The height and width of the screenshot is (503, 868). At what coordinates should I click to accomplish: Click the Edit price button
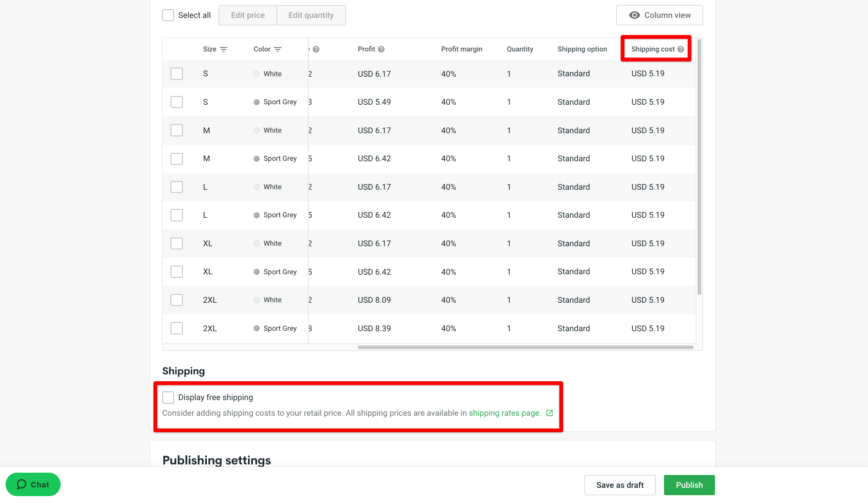coord(248,15)
